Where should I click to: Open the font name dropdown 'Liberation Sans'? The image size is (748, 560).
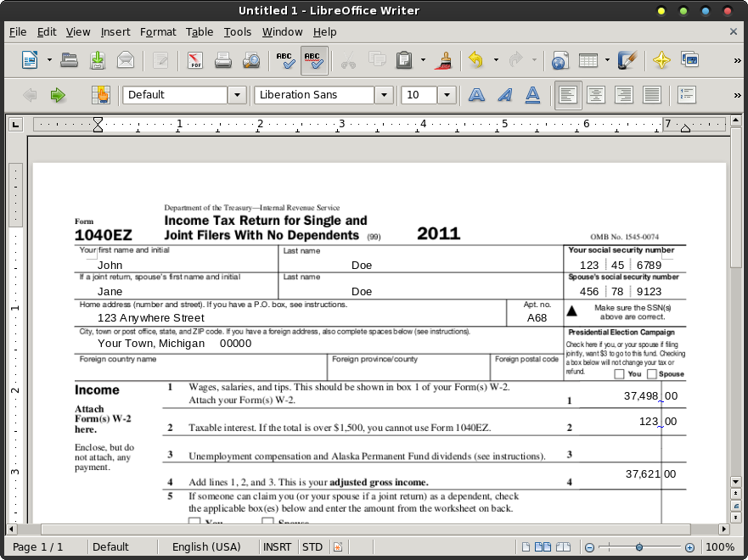pos(384,95)
